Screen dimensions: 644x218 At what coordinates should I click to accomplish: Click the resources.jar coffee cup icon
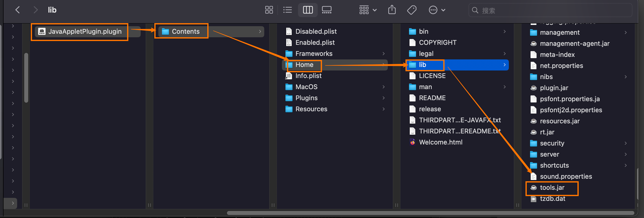click(534, 121)
